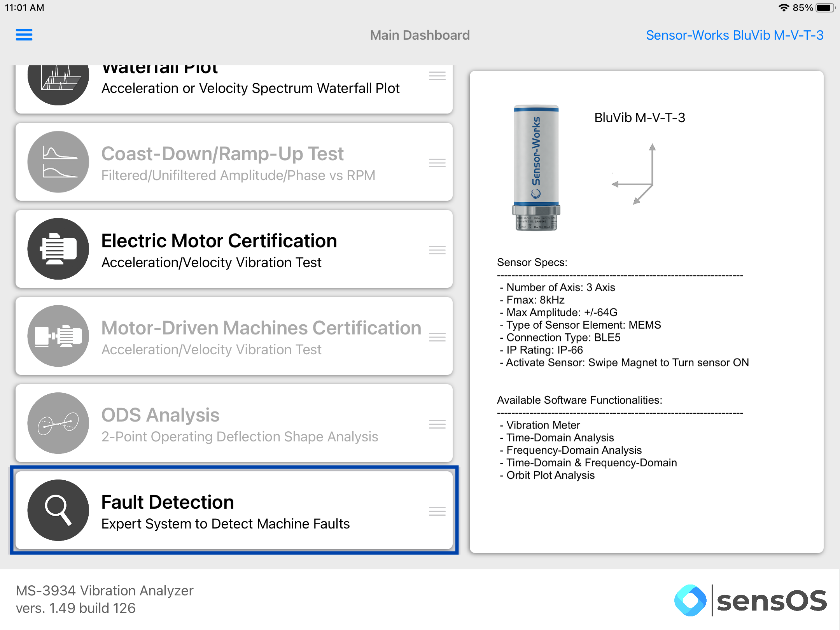Tap 'Filtered/Unifiltered Amplitude/Phase vs RPM' subtitle
Viewport: 840px width, 630px height.
coord(238,175)
